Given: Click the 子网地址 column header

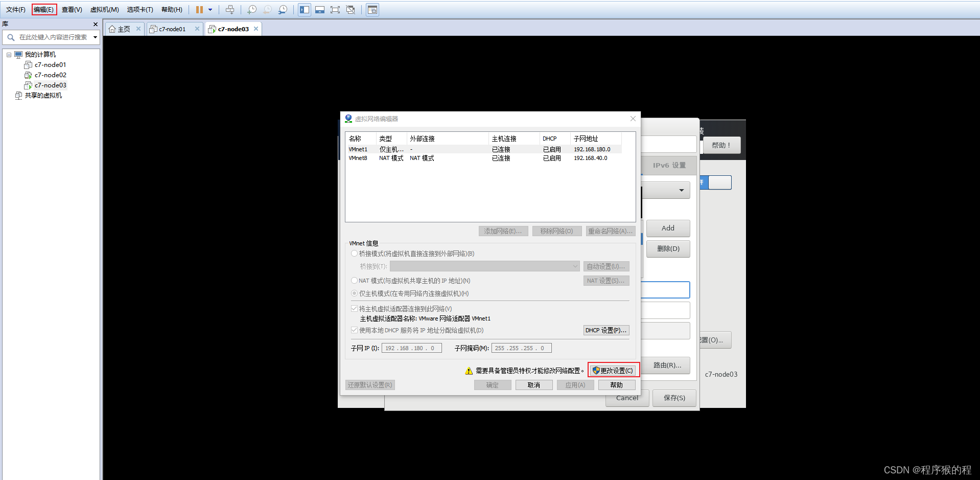Looking at the screenshot, I should tap(596, 139).
